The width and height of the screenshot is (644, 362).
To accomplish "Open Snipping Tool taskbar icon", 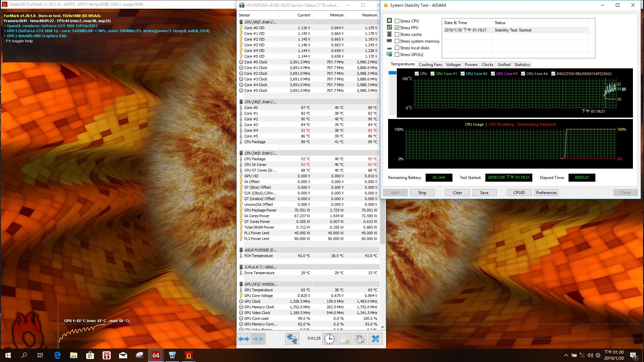I will point(140,355).
